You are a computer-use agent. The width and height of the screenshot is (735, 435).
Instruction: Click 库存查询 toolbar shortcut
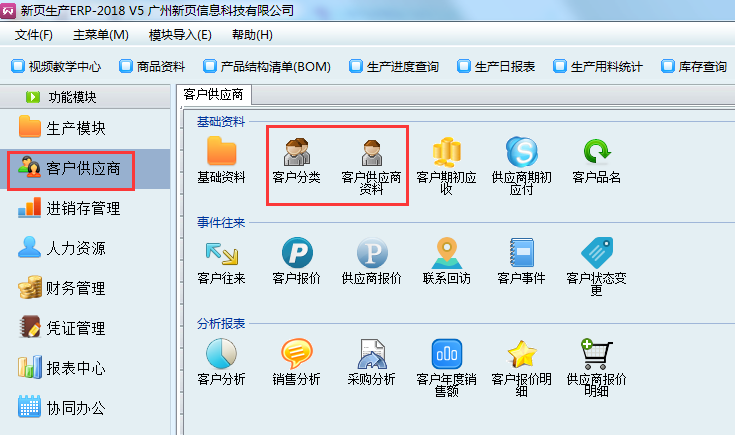694,67
